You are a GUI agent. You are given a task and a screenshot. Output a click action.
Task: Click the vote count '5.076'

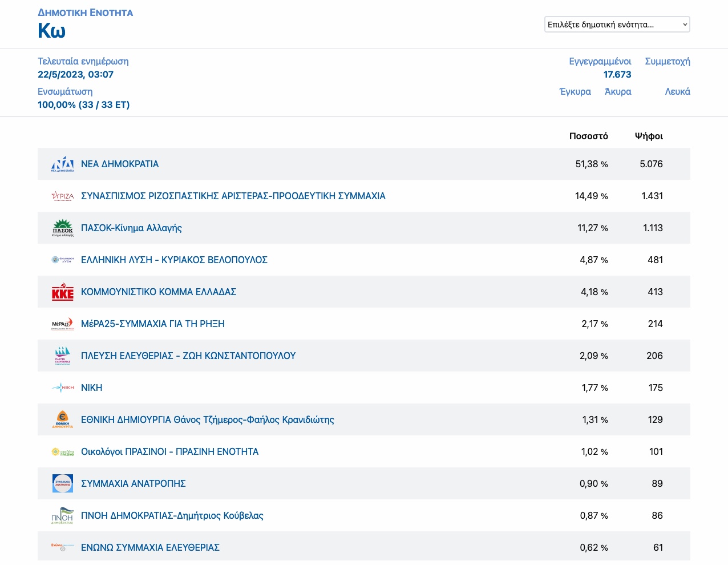[x=652, y=164]
